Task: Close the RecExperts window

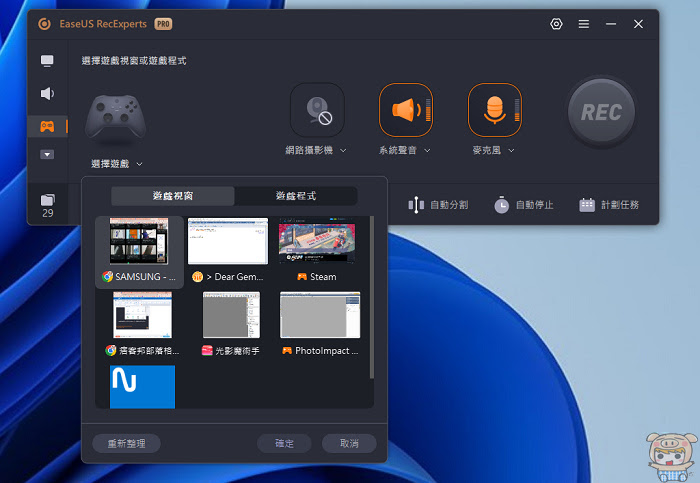Action: pos(638,24)
